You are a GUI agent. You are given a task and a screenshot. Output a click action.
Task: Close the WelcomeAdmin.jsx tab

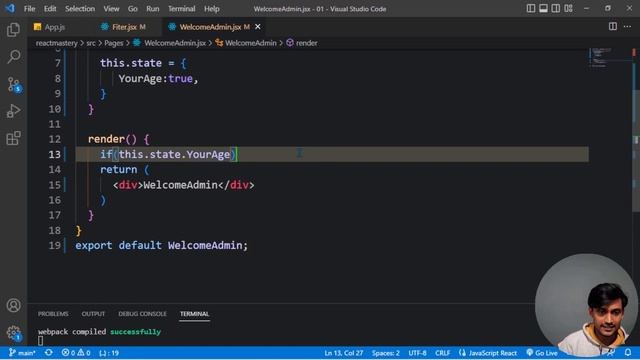(258, 27)
